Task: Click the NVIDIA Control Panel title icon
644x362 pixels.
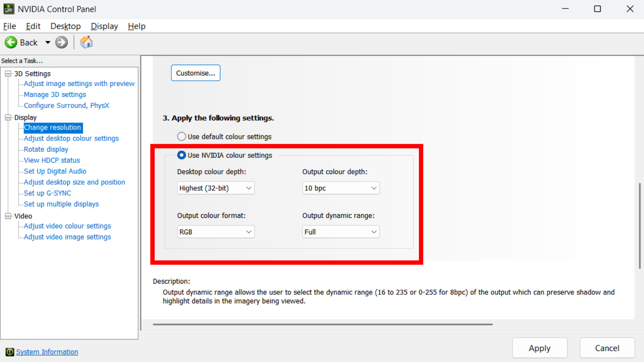Action: pos(9,9)
